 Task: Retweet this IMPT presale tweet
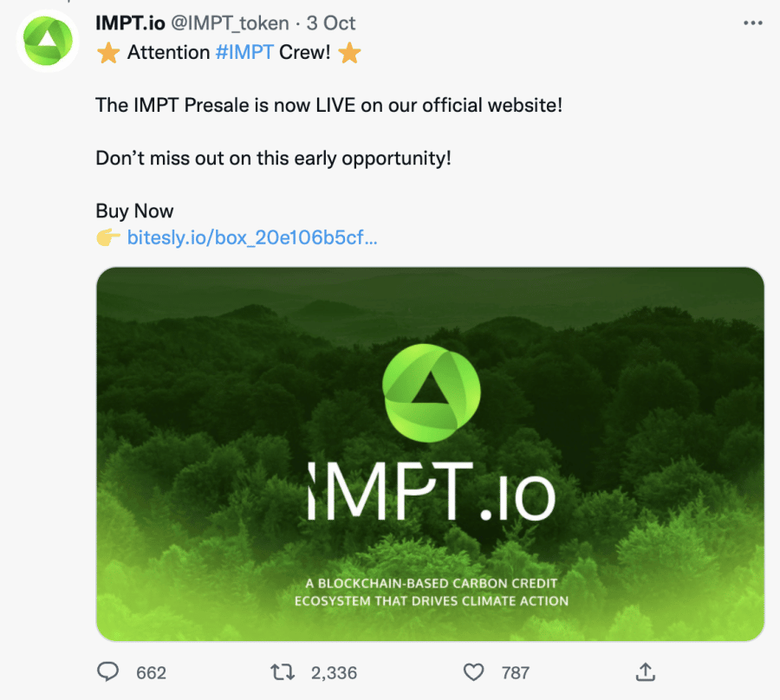tap(282, 672)
